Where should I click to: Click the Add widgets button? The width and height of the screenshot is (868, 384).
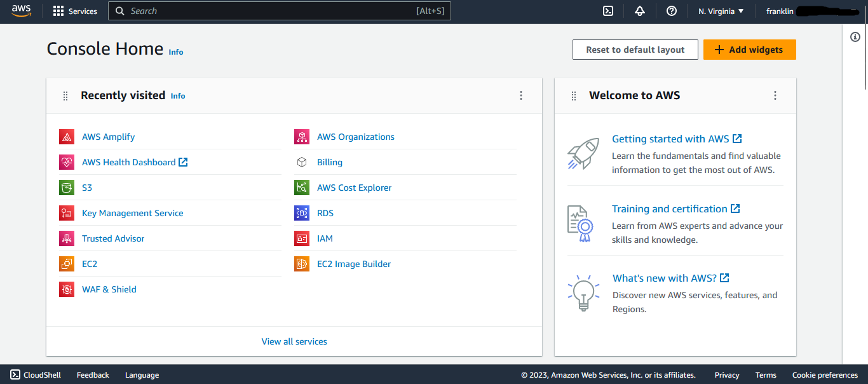[749, 50]
